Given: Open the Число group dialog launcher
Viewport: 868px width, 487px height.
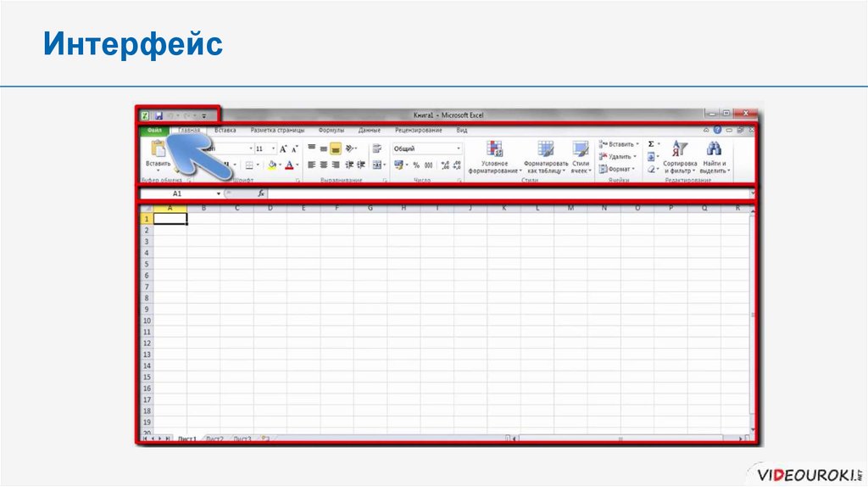Looking at the screenshot, I should pos(460,181).
